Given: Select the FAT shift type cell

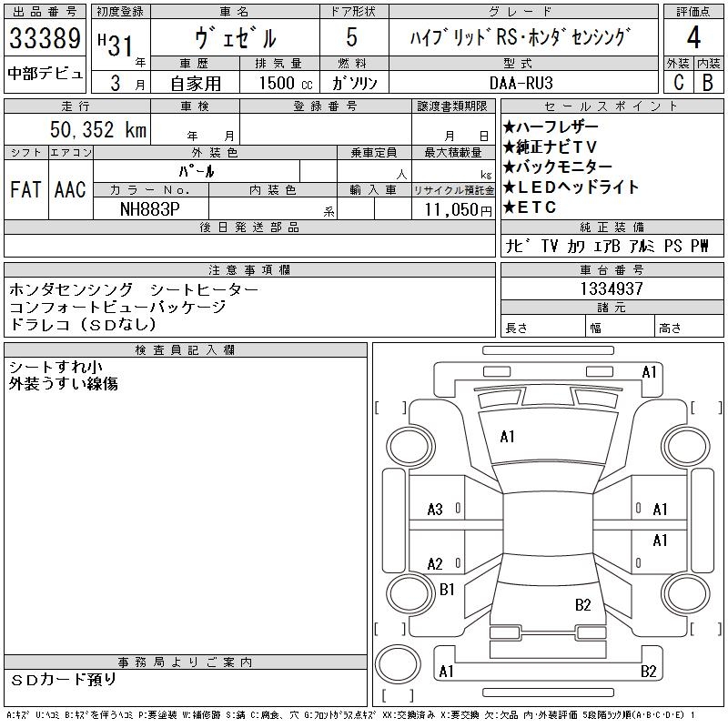Looking at the screenshot, I should pyautogui.click(x=26, y=189).
